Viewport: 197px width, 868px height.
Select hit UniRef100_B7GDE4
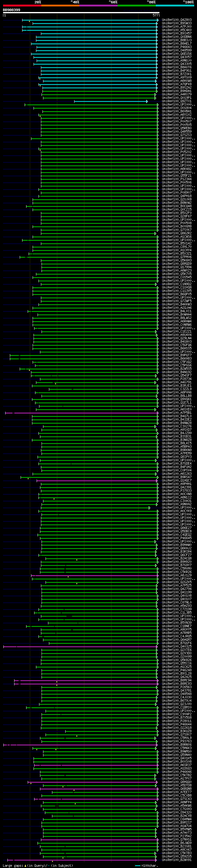[x=177, y=464]
